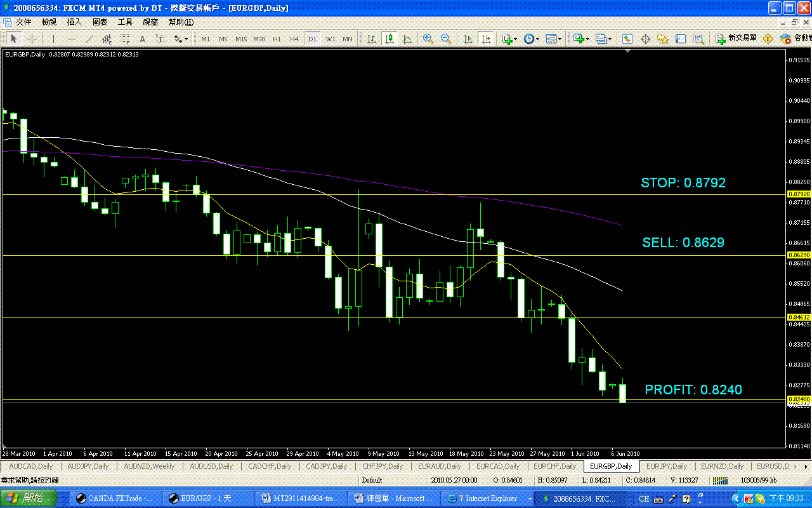812x508 pixels.
Task: Click the M15 timeframe button
Action: tap(241, 38)
